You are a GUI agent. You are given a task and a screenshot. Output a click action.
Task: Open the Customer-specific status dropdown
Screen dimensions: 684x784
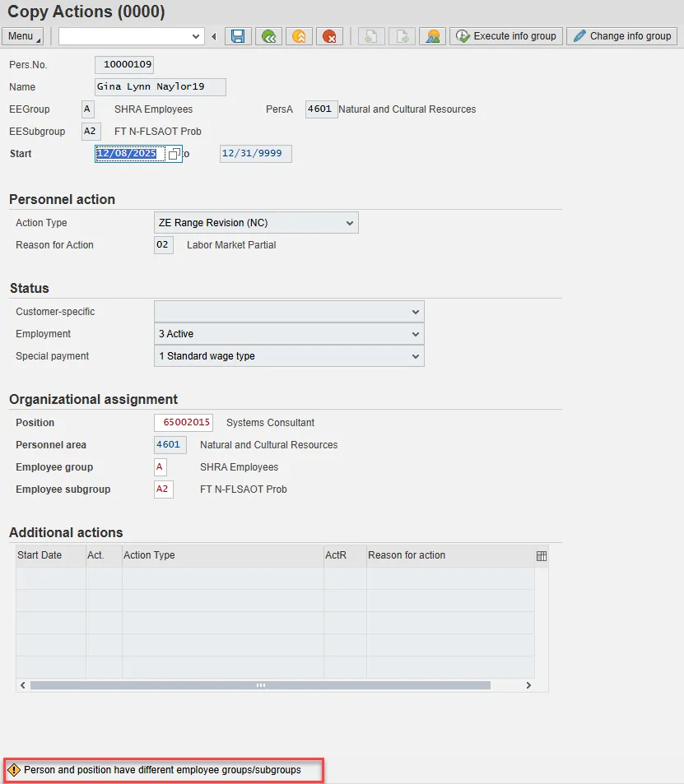pyautogui.click(x=415, y=312)
